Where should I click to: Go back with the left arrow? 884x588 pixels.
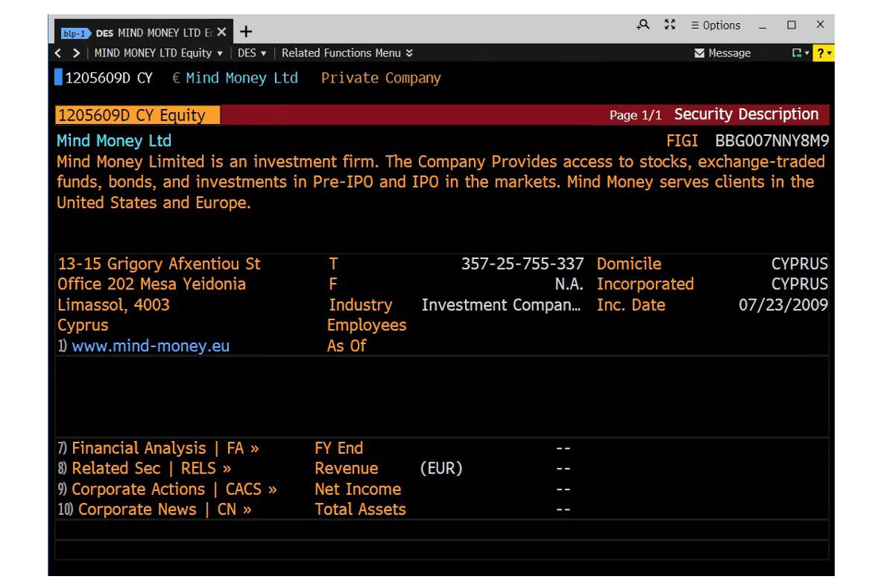pos(58,53)
